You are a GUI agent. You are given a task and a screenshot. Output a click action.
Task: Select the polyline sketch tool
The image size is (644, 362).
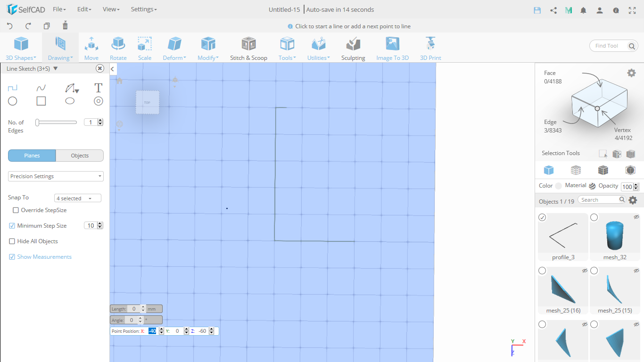[x=13, y=88]
